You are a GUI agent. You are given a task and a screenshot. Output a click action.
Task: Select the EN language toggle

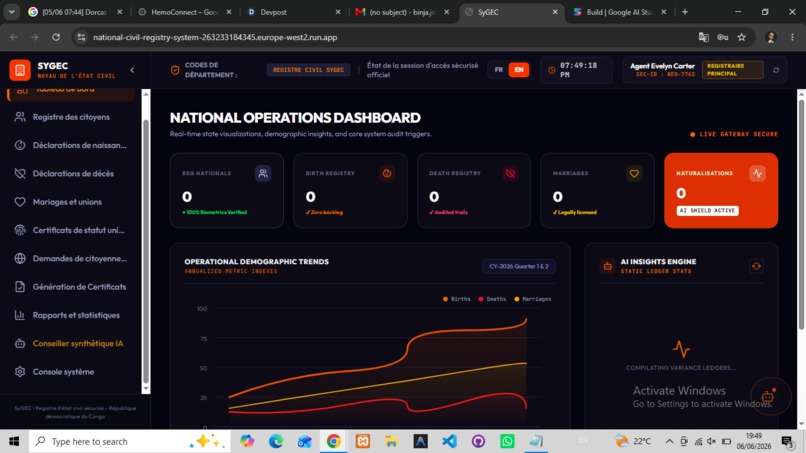(x=519, y=70)
